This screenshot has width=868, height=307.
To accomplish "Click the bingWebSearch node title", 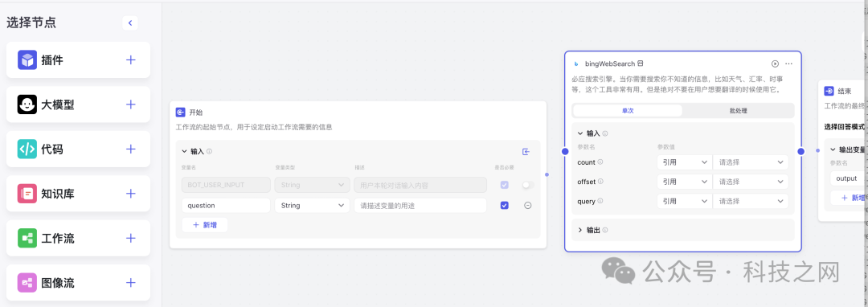I will pos(610,64).
